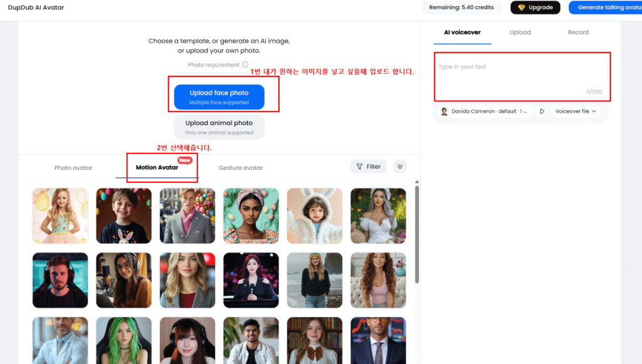Viewport: 642px width, 364px height.
Task: Click the Upload animal photo button
Action: [219, 127]
